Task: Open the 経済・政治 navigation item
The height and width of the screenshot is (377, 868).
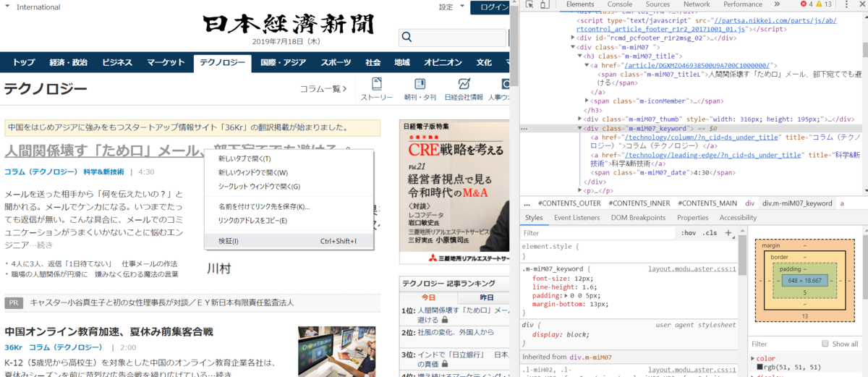Action: pyautogui.click(x=69, y=62)
